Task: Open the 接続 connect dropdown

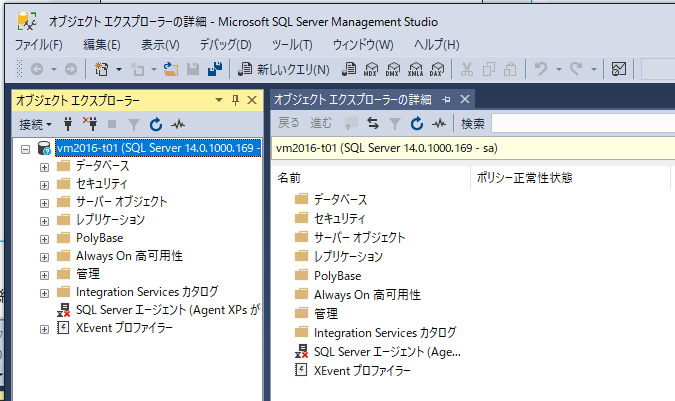Action: click(35, 125)
